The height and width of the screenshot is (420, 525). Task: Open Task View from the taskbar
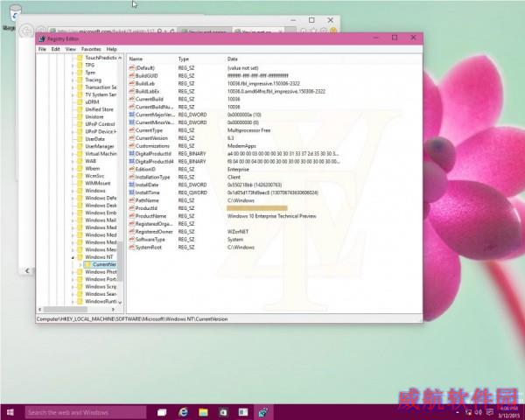[162, 412]
